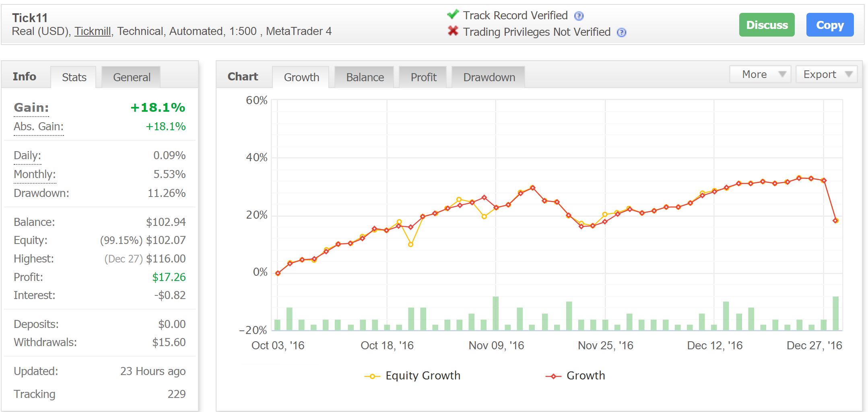Click the final green volume bar
This screenshot has height=412, width=868.
[x=835, y=314]
